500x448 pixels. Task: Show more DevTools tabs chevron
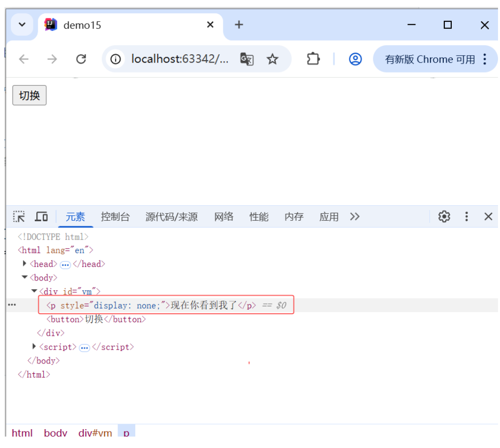pos(355,217)
